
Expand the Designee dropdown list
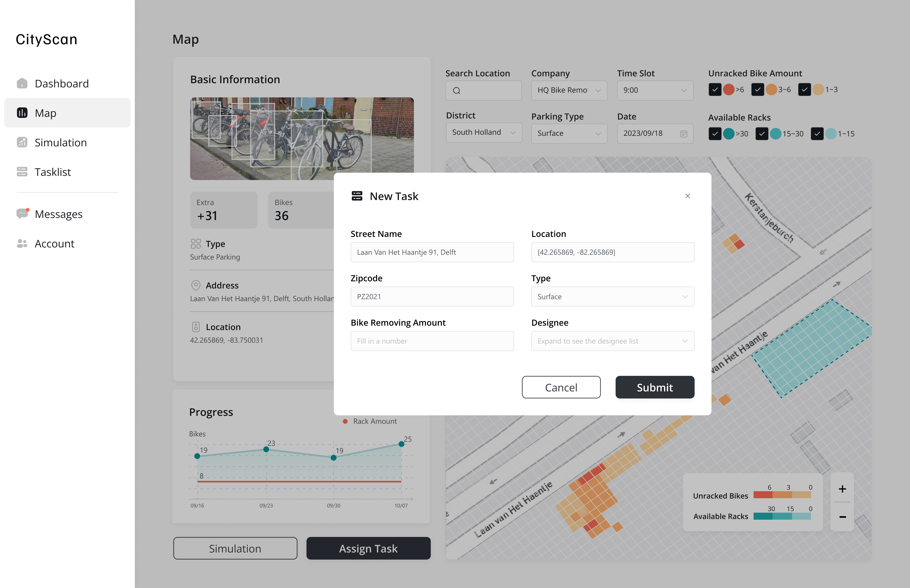point(612,341)
